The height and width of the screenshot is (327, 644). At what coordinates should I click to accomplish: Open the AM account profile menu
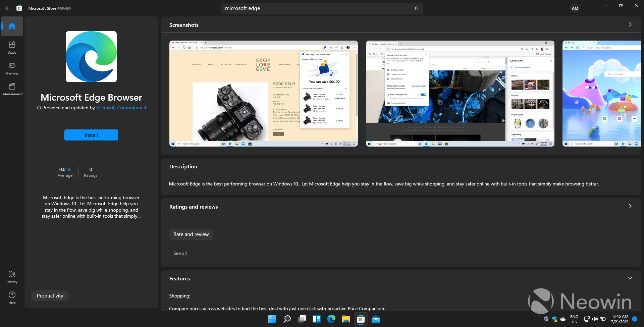pos(575,8)
